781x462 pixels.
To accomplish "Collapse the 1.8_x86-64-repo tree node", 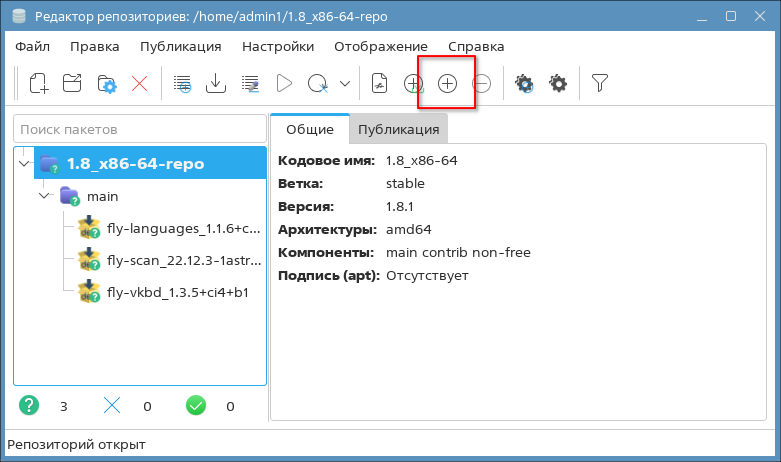I will pos(24,163).
